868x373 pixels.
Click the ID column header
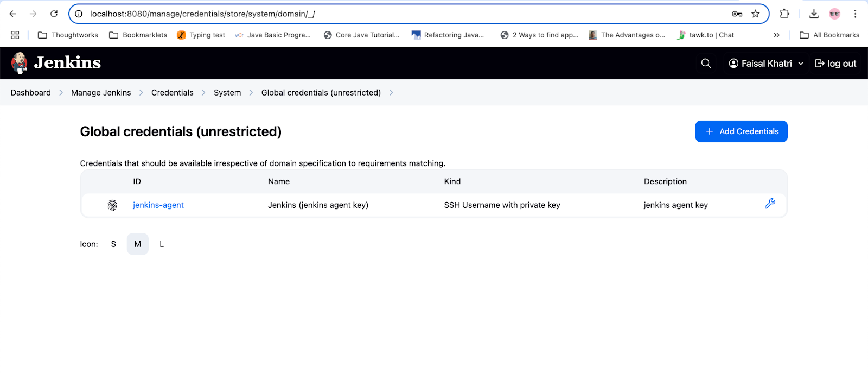point(137,181)
